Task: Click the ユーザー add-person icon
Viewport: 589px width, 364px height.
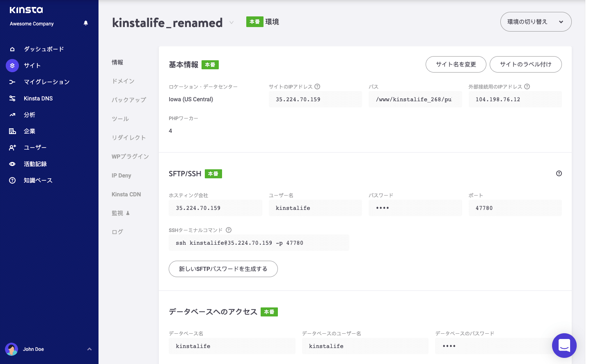Action: click(12, 148)
